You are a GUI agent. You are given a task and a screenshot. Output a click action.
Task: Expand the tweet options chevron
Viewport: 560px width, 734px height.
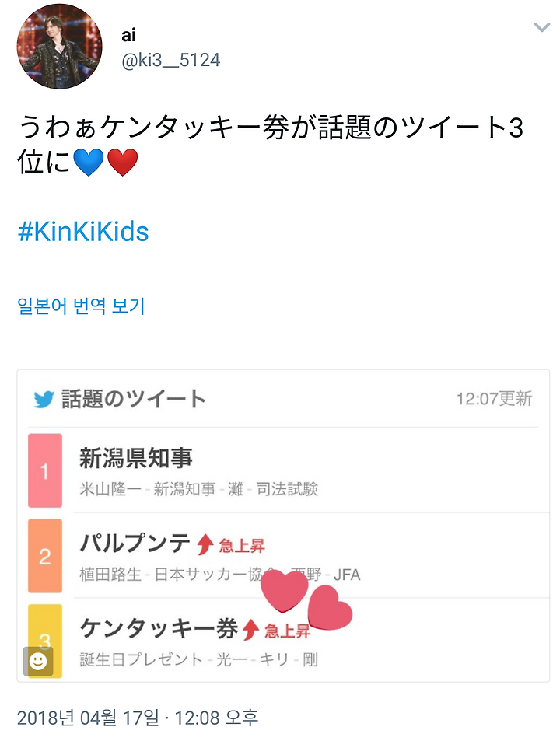click(x=542, y=28)
